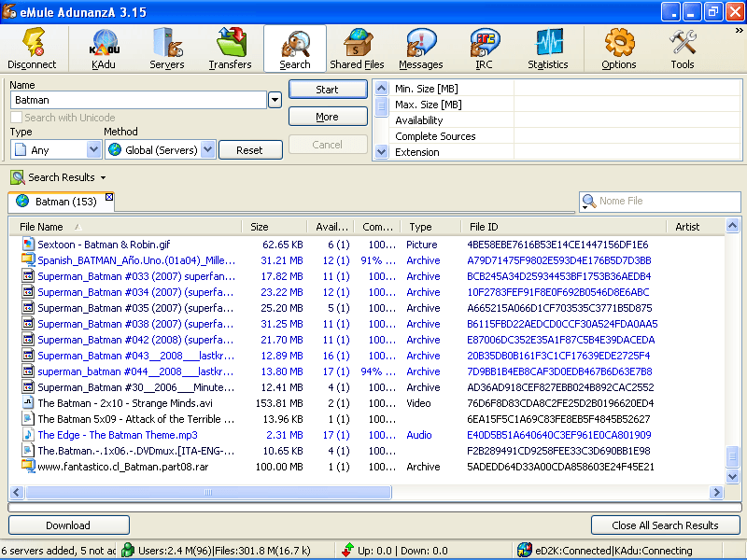
Task: Expand the Search Results dropdown menu
Action: (x=104, y=178)
